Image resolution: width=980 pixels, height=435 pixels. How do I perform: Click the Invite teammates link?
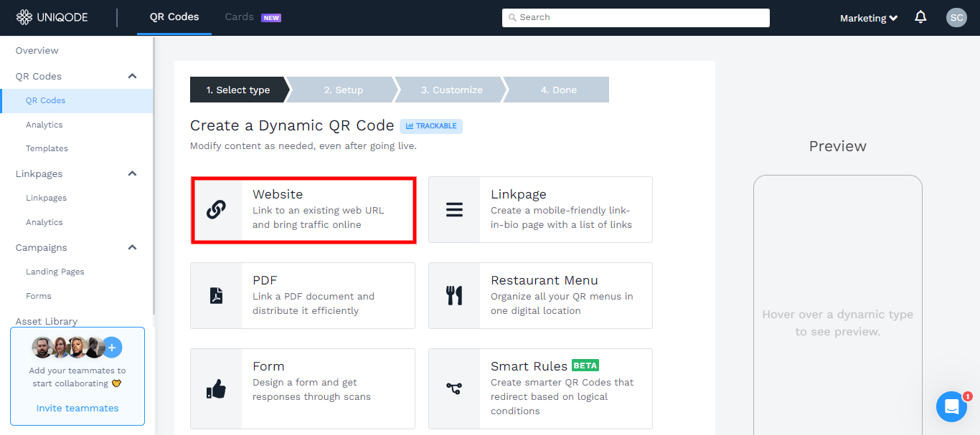[x=77, y=407]
